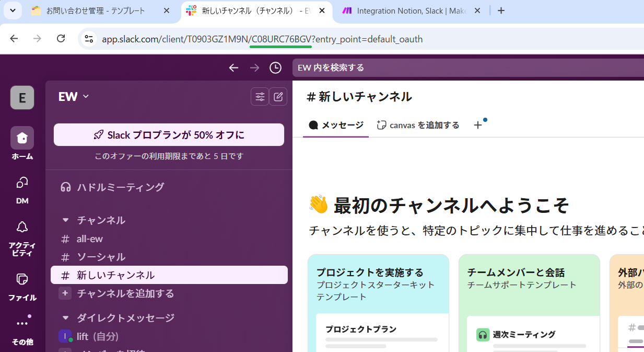Go forward in Slack navigation history

pyautogui.click(x=254, y=67)
